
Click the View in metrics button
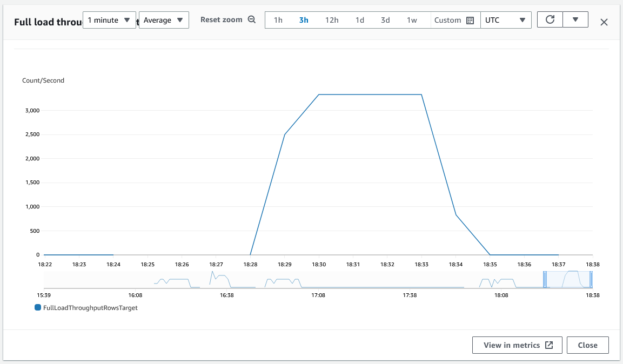(517, 345)
